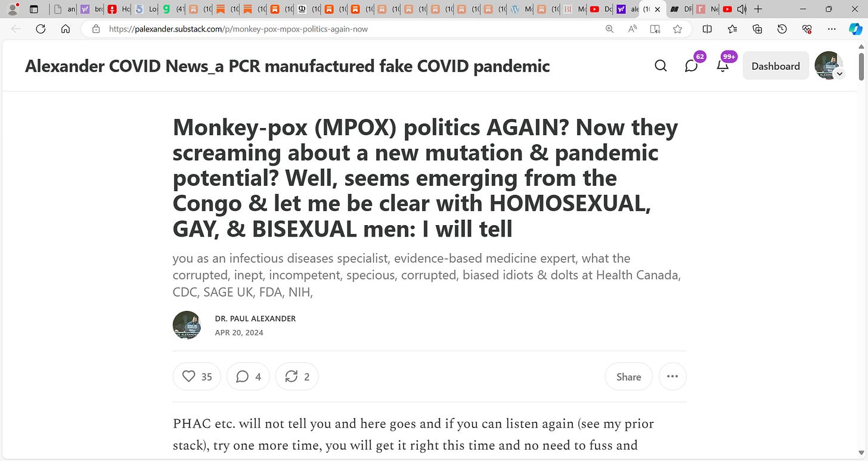Like the post with heart icon
The image size is (868, 461).
pos(197,376)
